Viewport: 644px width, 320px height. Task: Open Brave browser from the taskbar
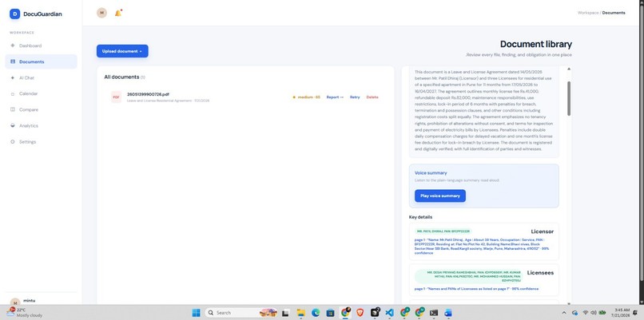[360, 313]
